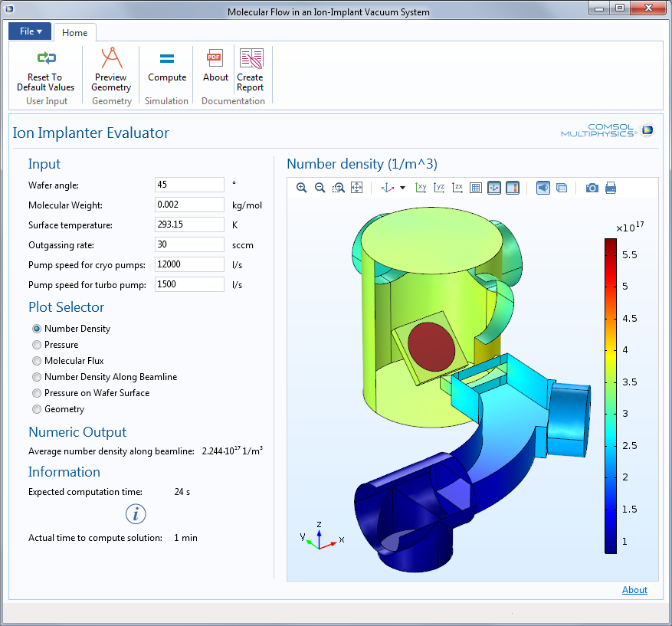Activate the zoom box tool
The height and width of the screenshot is (626, 672).
tap(338, 188)
